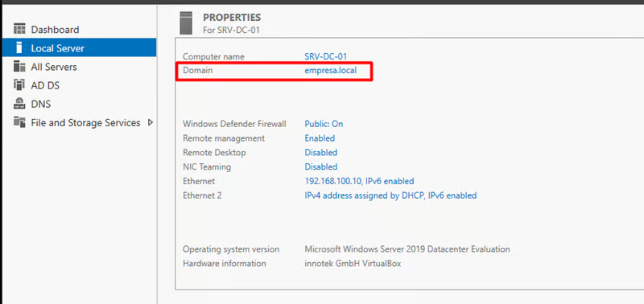Viewport: 644px width, 304px height.
Task: Click the AD DS role icon
Action: tap(19, 85)
